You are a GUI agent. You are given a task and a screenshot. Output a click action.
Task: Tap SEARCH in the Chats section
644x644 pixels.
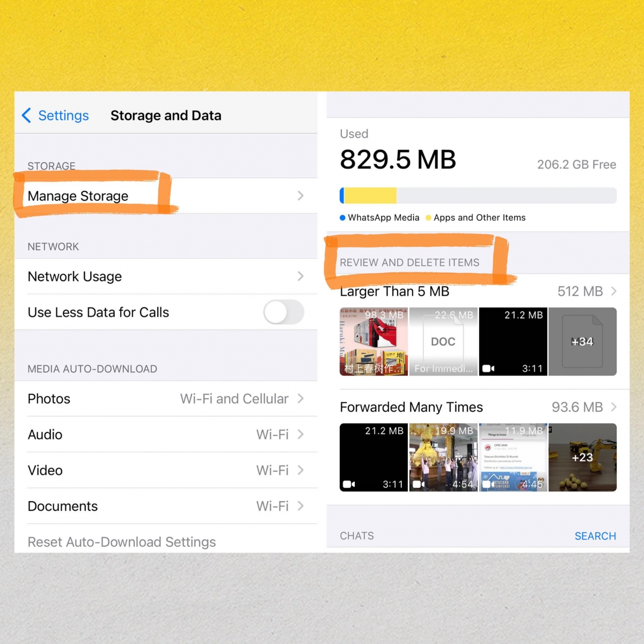(595, 536)
